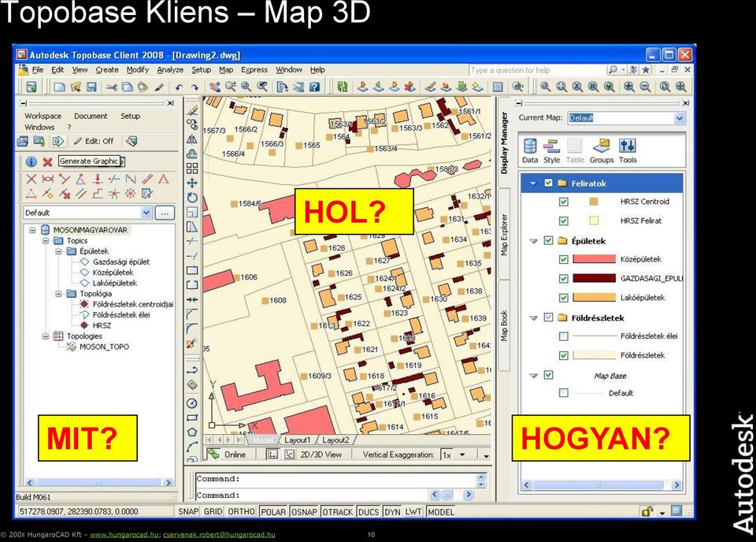Open the Default dropdown in left panel
The width and height of the screenshot is (756, 542).
(146, 213)
